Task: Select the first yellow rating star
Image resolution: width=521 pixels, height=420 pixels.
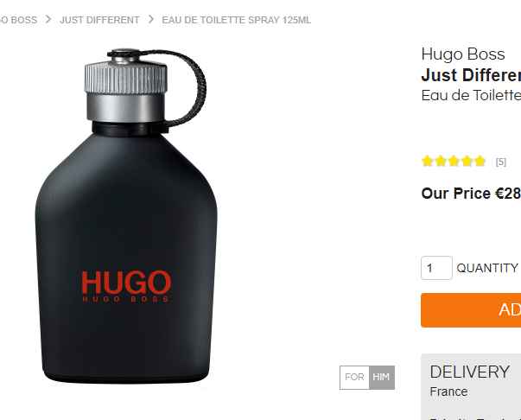Action: (x=427, y=161)
